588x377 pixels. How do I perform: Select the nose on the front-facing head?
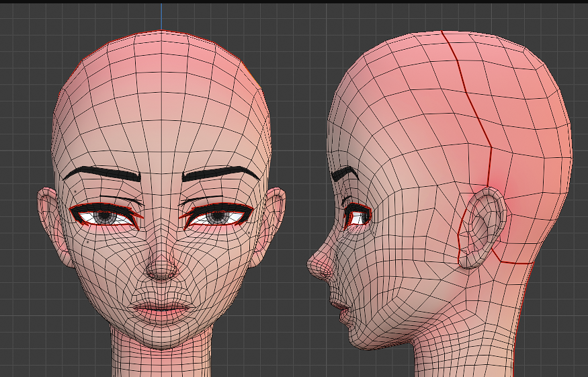coord(162,267)
